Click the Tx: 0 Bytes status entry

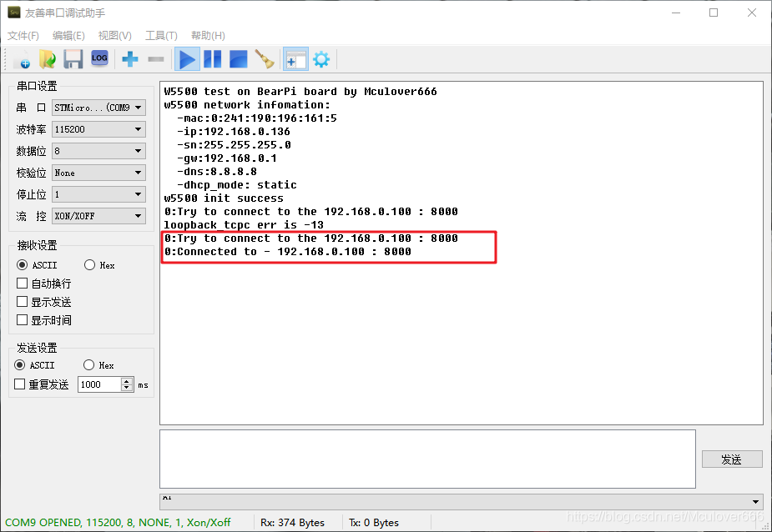[x=374, y=523]
